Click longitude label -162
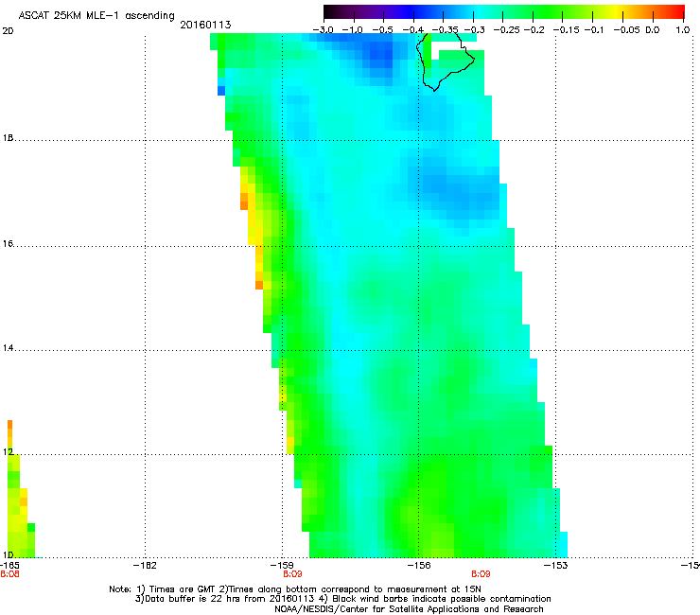 [x=145, y=566]
